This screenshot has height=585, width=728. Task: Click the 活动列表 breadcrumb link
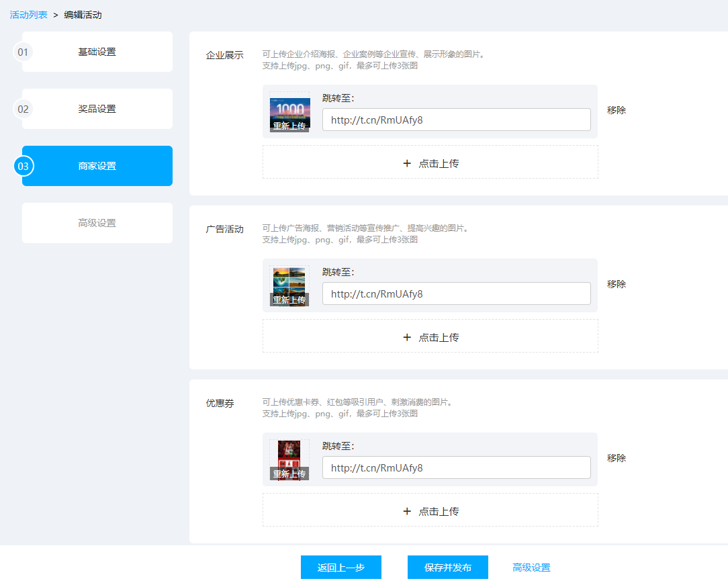[28, 15]
